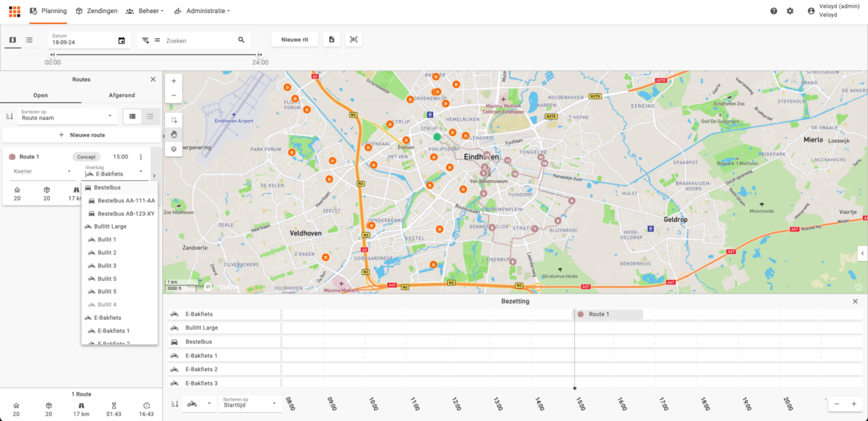The image size is (868, 421).
Task: Go to the Planning tab
Action: 48,11
